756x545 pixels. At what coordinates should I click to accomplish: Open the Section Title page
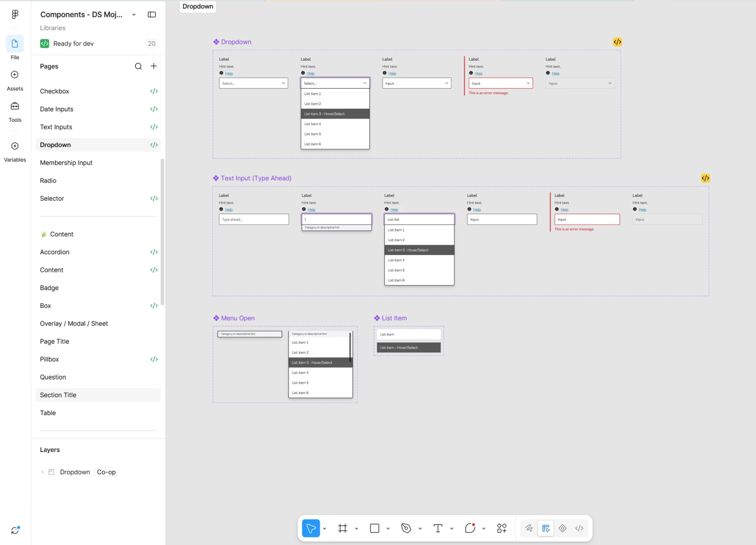tap(98, 395)
